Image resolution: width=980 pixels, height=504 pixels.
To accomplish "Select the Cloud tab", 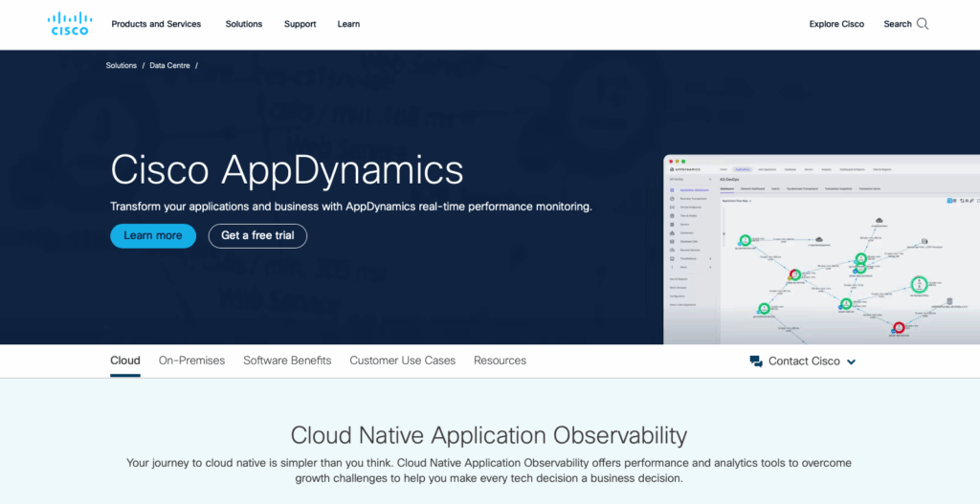I will (125, 361).
